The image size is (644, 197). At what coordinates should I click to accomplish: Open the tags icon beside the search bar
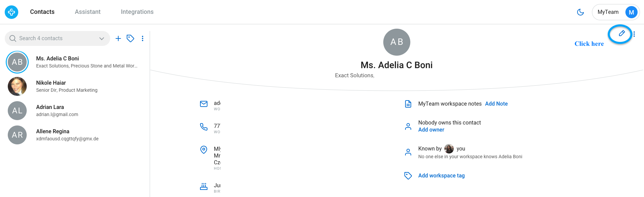click(130, 38)
